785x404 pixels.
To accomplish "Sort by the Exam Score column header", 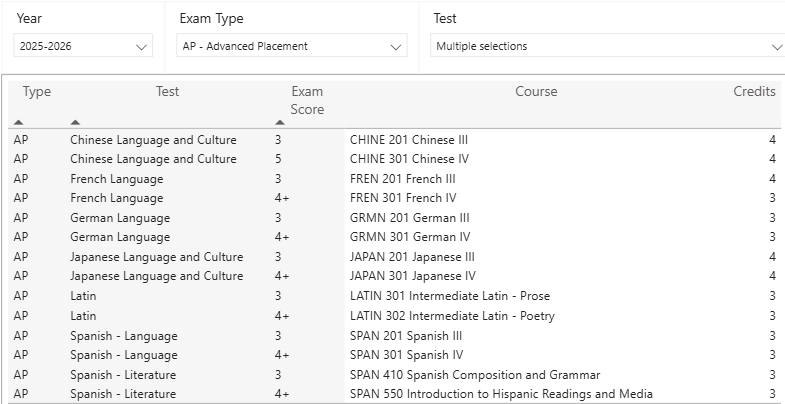I will click(307, 100).
